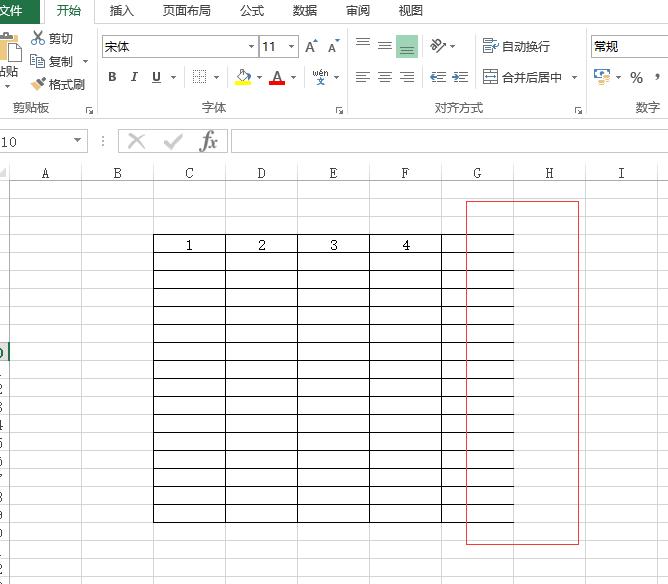Switch to 数据 (Data) tab
The image size is (668, 584).
click(x=305, y=11)
